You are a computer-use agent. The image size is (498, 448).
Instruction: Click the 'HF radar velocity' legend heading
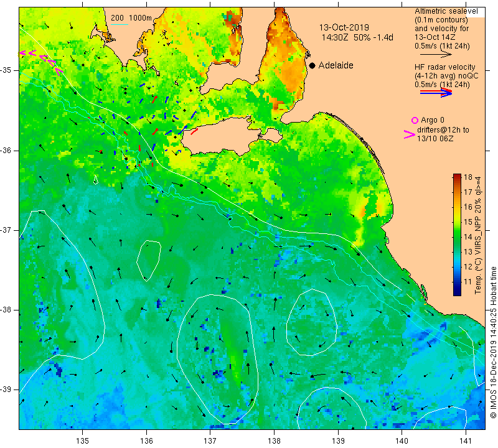[x=445, y=67]
